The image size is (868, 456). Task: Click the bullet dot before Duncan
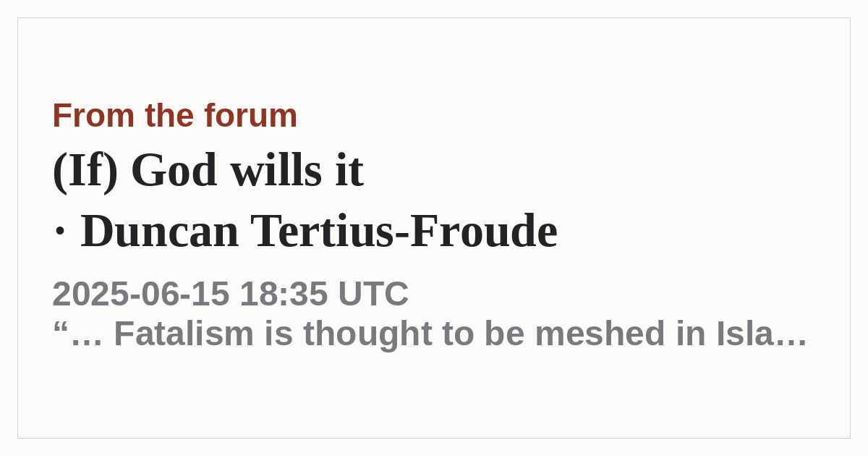(x=60, y=232)
